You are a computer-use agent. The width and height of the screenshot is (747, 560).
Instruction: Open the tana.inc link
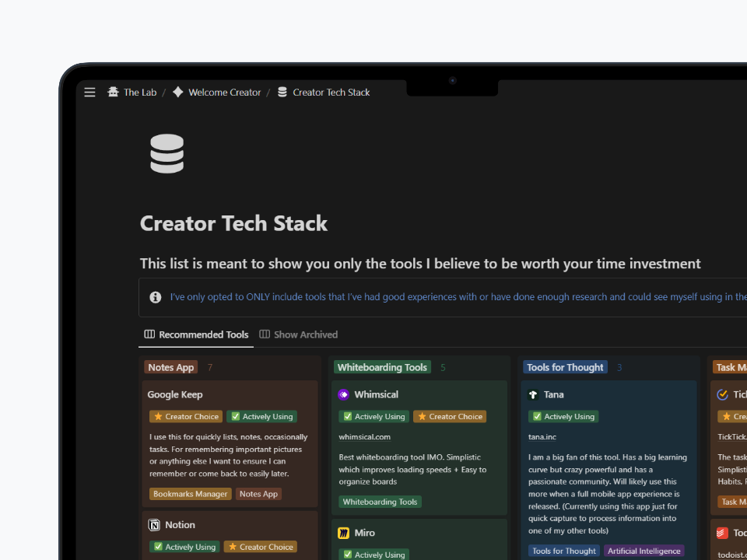point(542,437)
